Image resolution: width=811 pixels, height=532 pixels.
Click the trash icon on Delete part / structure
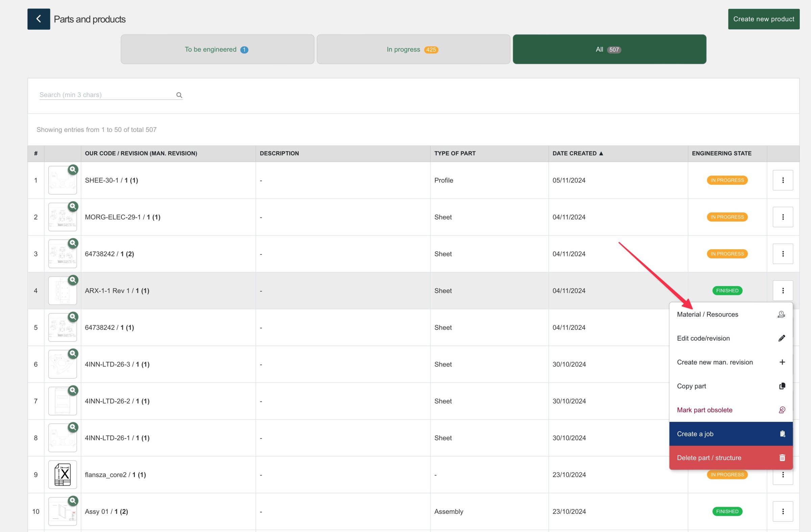click(x=782, y=458)
